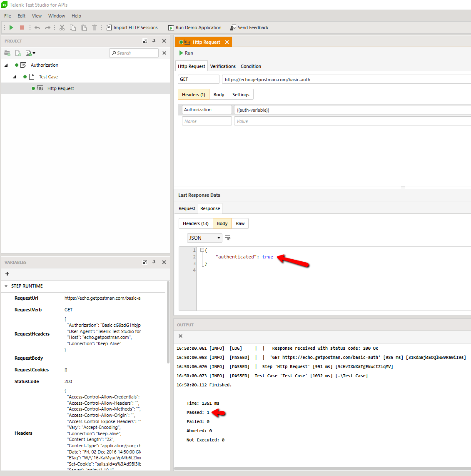The height and width of the screenshot is (476, 471).
Task: Clear the project search field
Action: [x=164, y=53]
